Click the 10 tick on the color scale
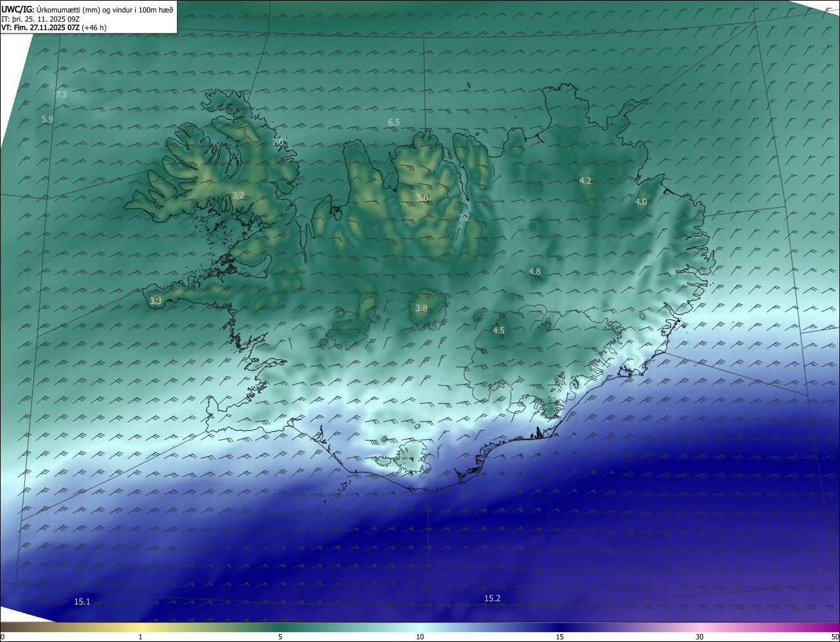Image resolution: width=840 pixels, height=642 pixels. [x=420, y=637]
